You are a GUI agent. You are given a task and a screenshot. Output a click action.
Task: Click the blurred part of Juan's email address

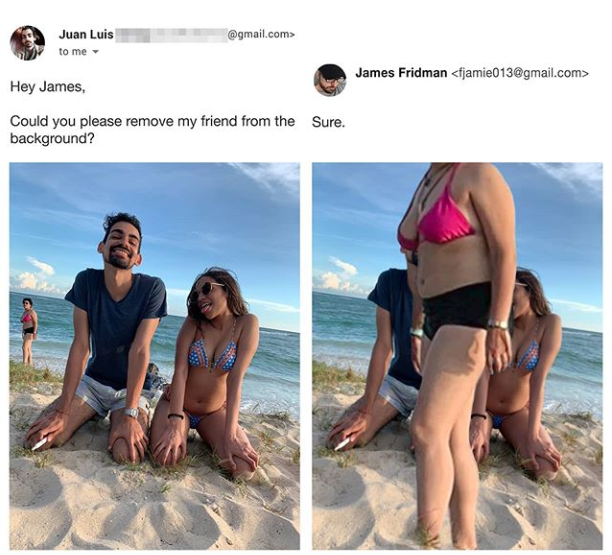click(x=170, y=34)
